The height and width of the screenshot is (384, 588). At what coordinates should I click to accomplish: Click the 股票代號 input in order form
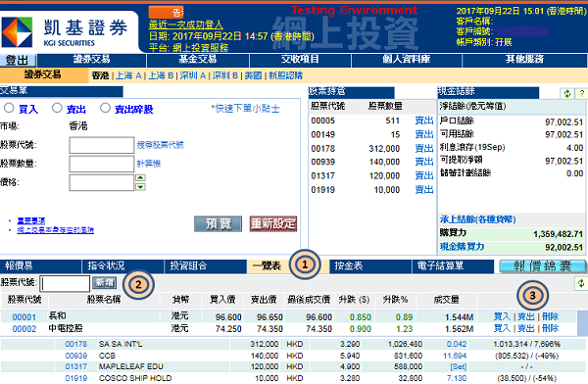(x=102, y=145)
